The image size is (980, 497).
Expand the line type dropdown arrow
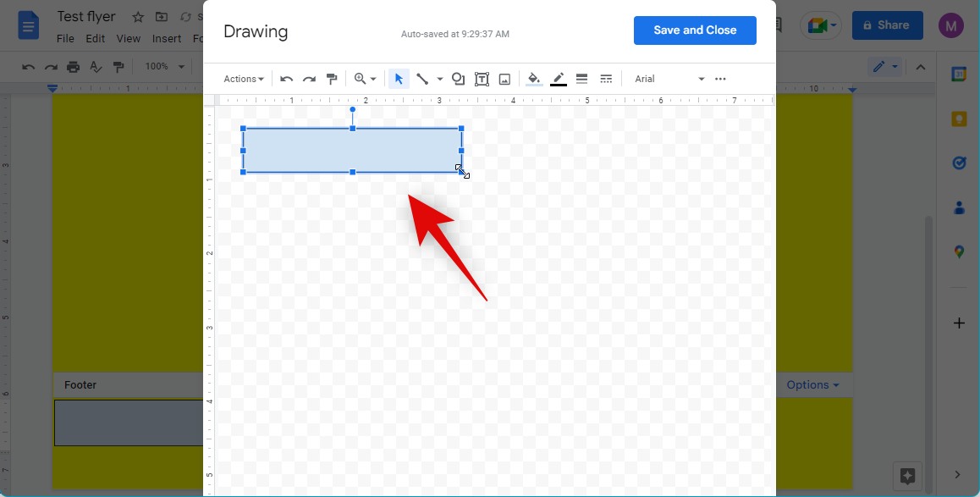coord(439,80)
